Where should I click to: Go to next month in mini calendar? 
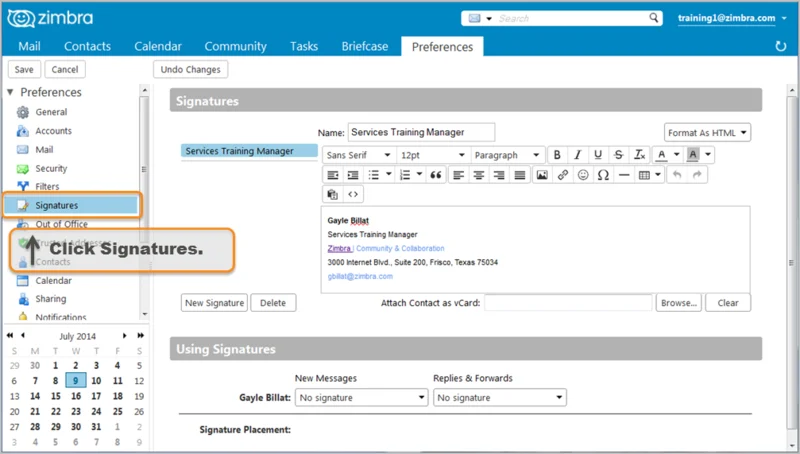(124, 336)
